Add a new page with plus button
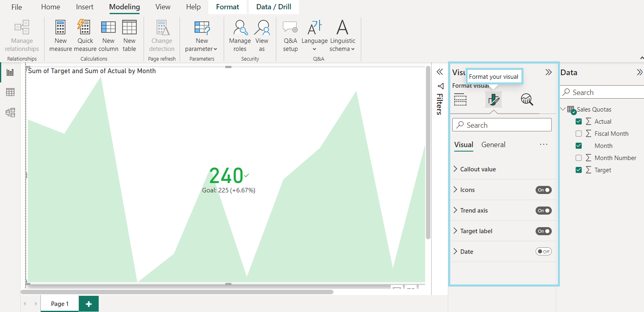 coord(89,304)
